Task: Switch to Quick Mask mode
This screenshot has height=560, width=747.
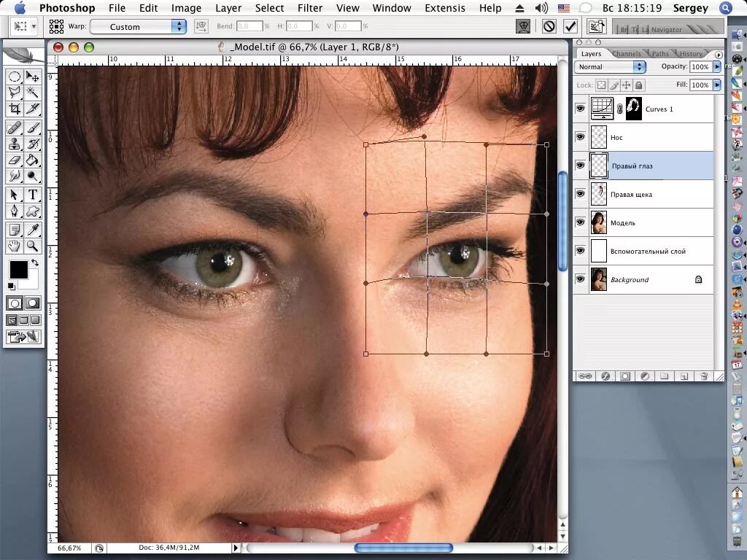Action: point(32,303)
